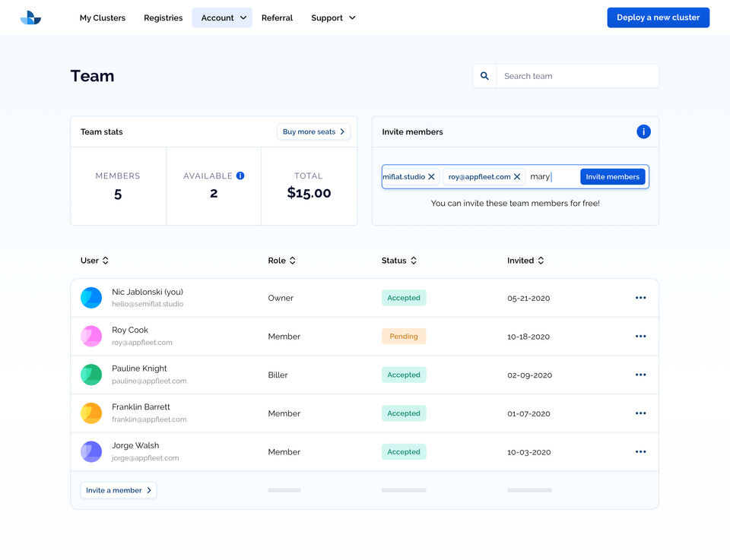
Task: Open the Invite members info icon
Action: [x=643, y=131]
